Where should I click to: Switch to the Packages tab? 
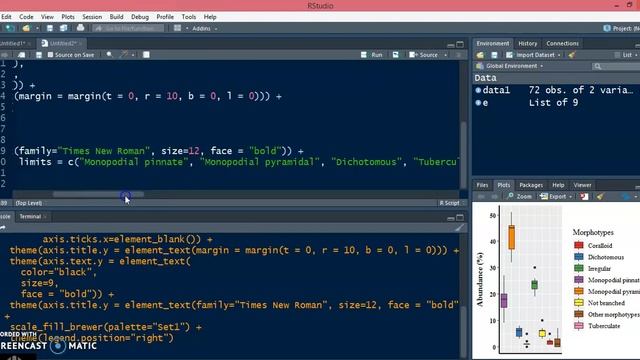pos(531,185)
